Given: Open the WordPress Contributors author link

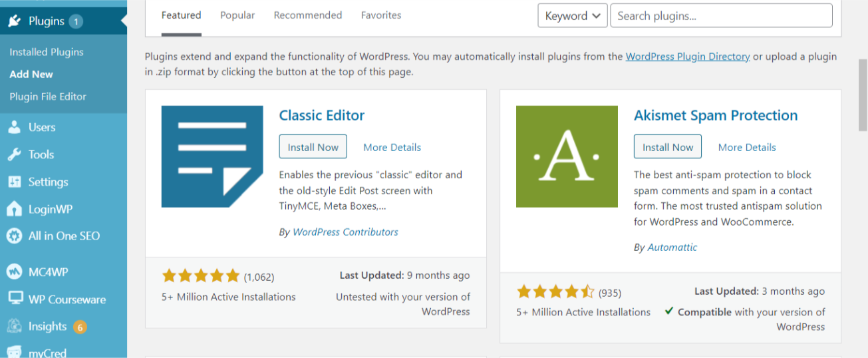Looking at the screenshot, I should pos(345,232).
